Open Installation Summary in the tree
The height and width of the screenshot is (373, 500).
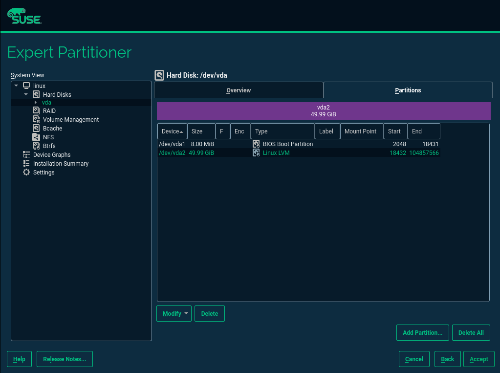[x=61, y=164]
